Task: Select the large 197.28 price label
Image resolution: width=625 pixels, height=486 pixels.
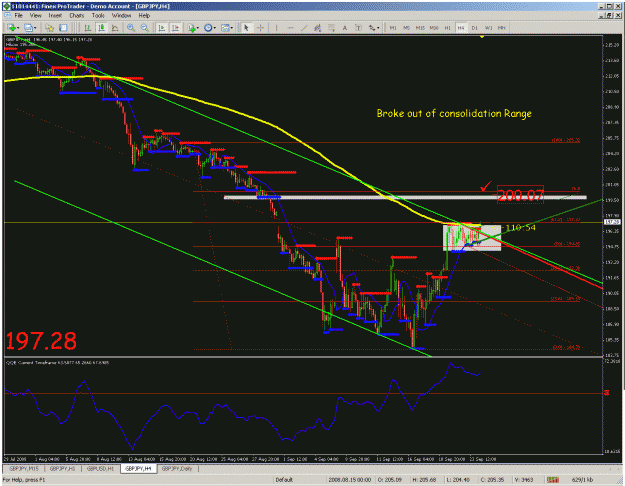Action: [41, 341]
